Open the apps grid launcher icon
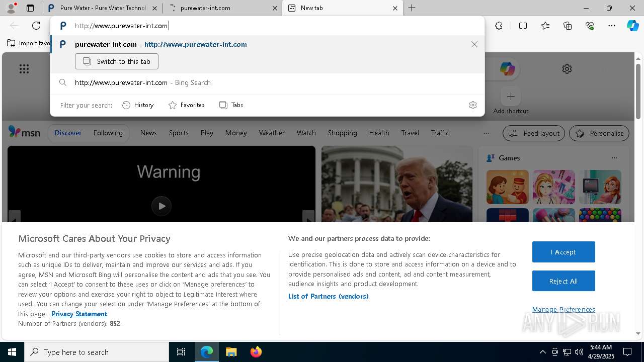 coord(24,69)
